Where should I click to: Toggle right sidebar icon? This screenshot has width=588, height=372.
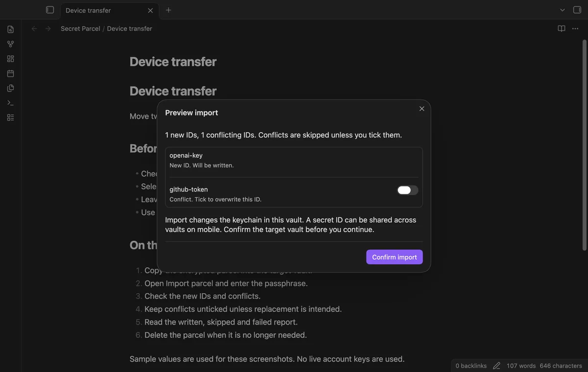[577, 10]
